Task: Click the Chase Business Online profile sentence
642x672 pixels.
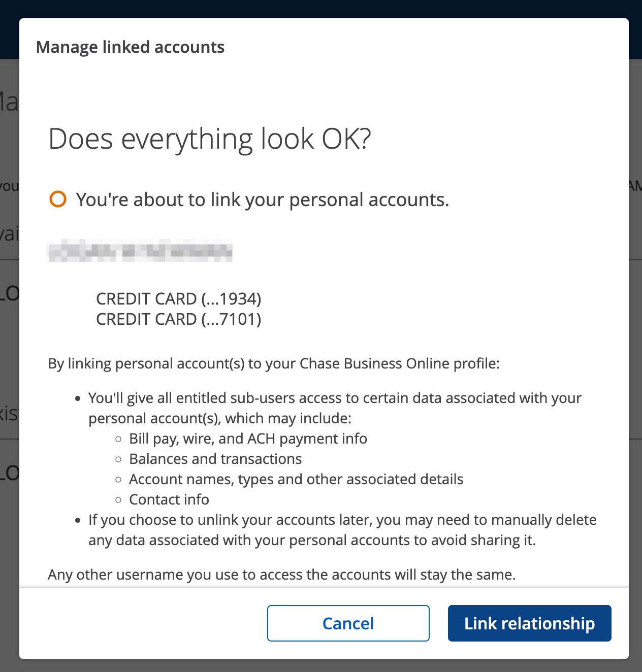Action: coord(274,363)
